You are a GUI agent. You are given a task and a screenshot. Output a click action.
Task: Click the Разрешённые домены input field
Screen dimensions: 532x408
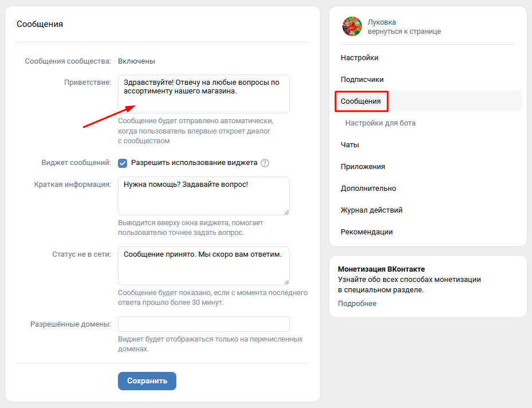[x=204, y=324]
